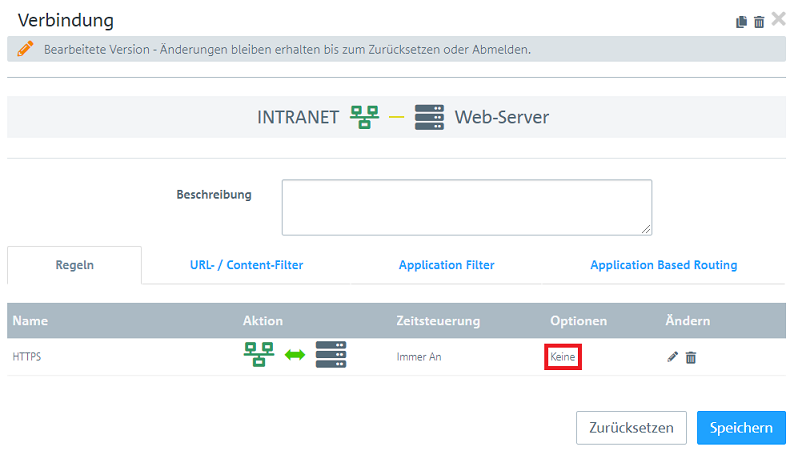This screenshot has width=794, height=451.
Task: Click the Immer An time control entry
Action: tap(421, 357)
